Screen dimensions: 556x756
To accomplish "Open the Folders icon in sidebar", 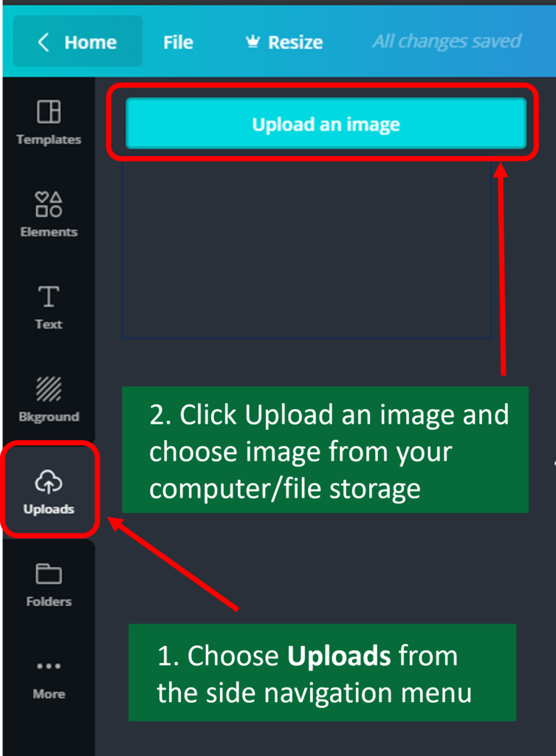I will [49, 574].
